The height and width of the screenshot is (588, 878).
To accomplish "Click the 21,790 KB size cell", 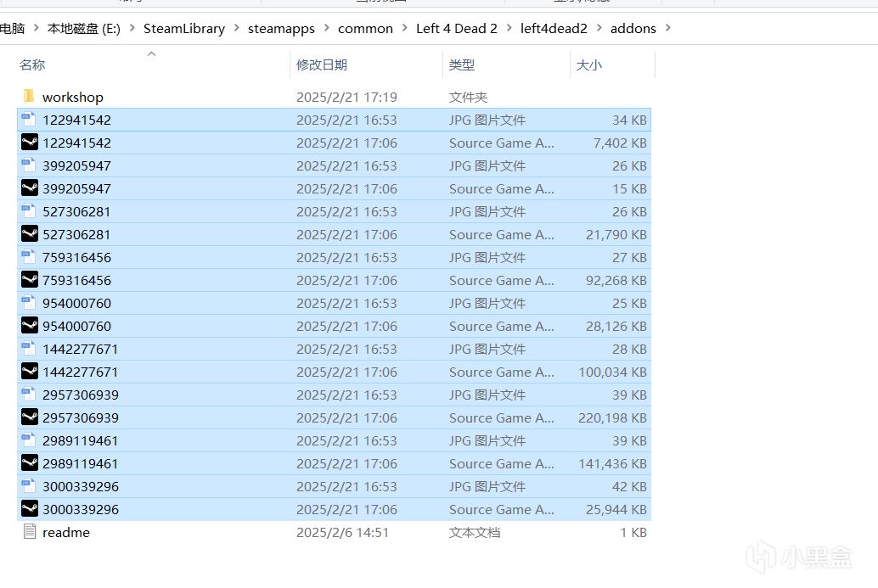I will (x=616, y=235).
